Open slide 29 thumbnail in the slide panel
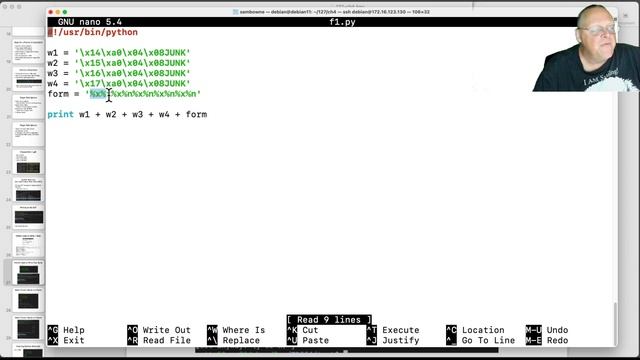Screen dimensions: 640x360 pyautogui.click(x=28, y=327)
